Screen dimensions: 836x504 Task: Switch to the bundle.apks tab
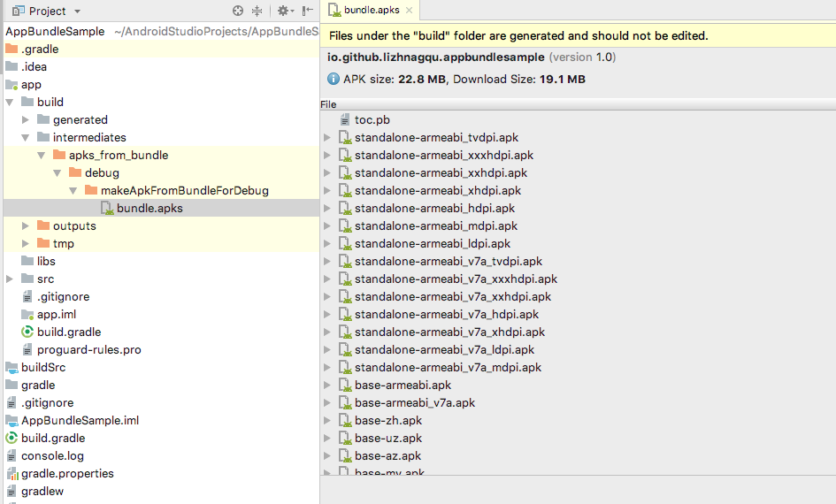pos(371,11)
